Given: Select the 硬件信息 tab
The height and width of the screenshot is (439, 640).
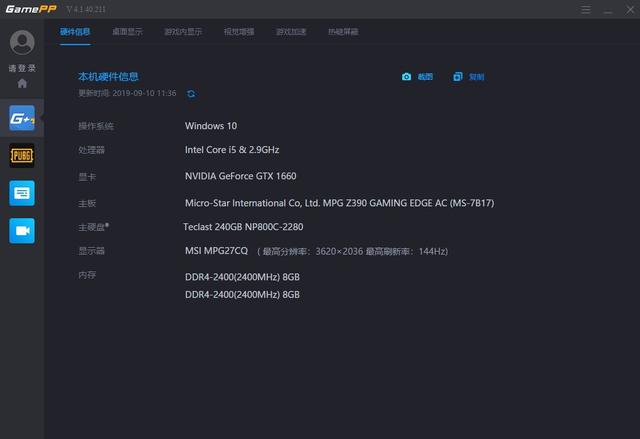Looking at the screenshot, I should 75,32.
